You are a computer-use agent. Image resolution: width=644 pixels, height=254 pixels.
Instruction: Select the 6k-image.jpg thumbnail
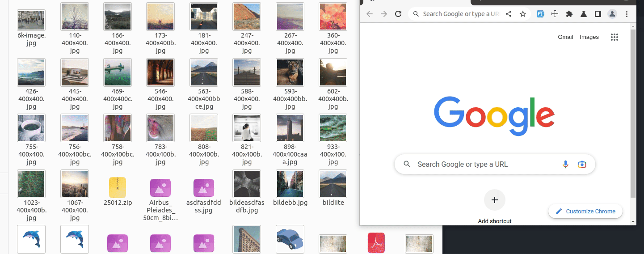pyautogui.click(x=31, y=20)
